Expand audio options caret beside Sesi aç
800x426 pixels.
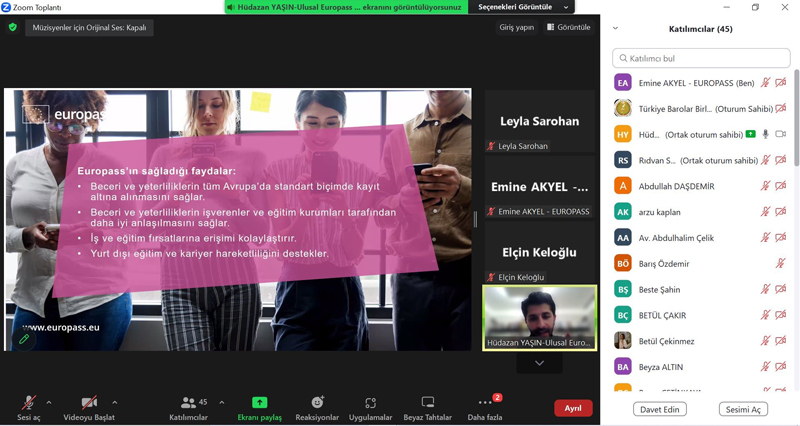pos(49,403)
